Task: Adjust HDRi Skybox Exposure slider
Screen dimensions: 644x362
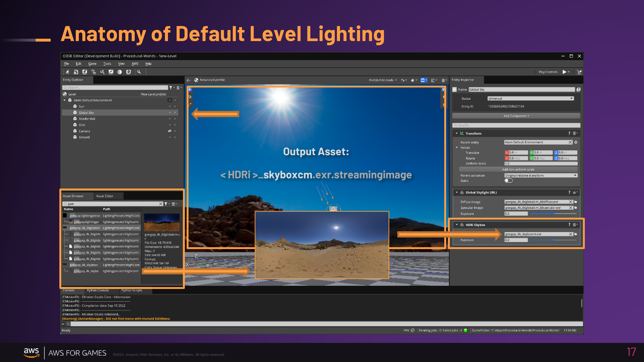Action: [x=553, y=240]
